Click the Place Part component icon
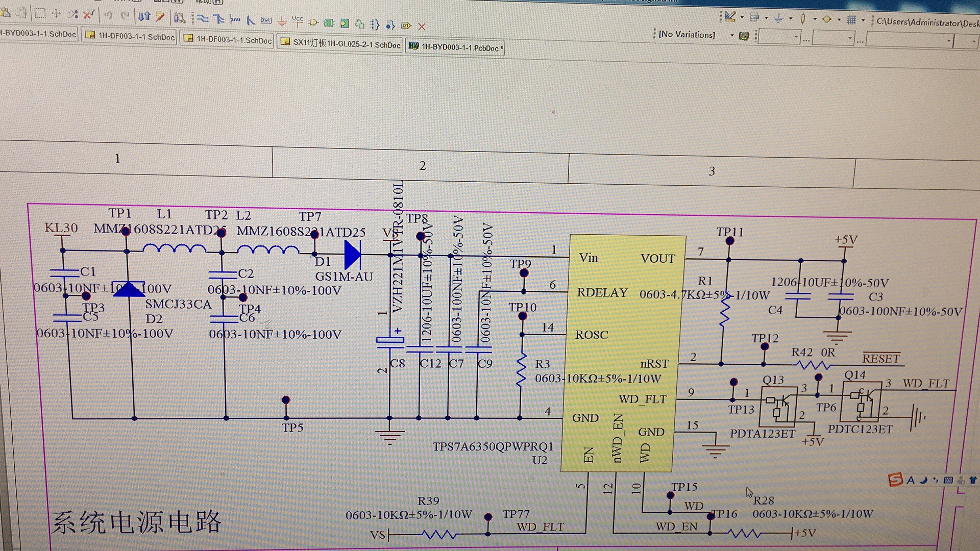This screenshot has height=551, width=980. (x=313, y=22)
